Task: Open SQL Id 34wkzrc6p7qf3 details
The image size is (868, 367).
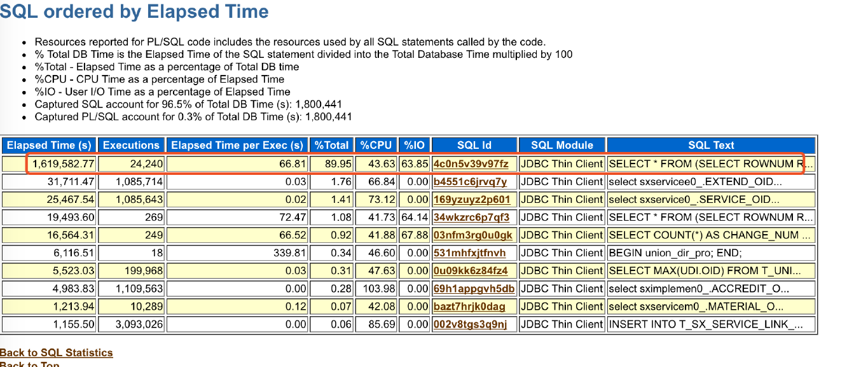Action: [471, 218]
